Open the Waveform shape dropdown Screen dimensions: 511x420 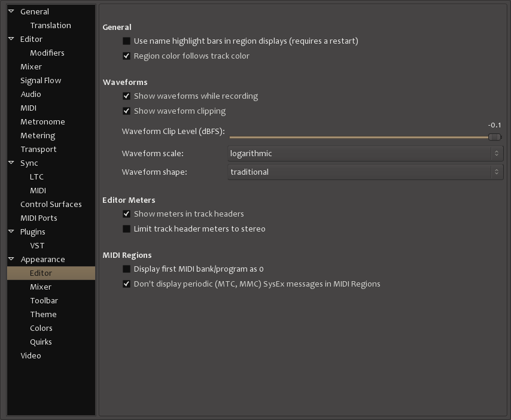click(x=365, y=172)
